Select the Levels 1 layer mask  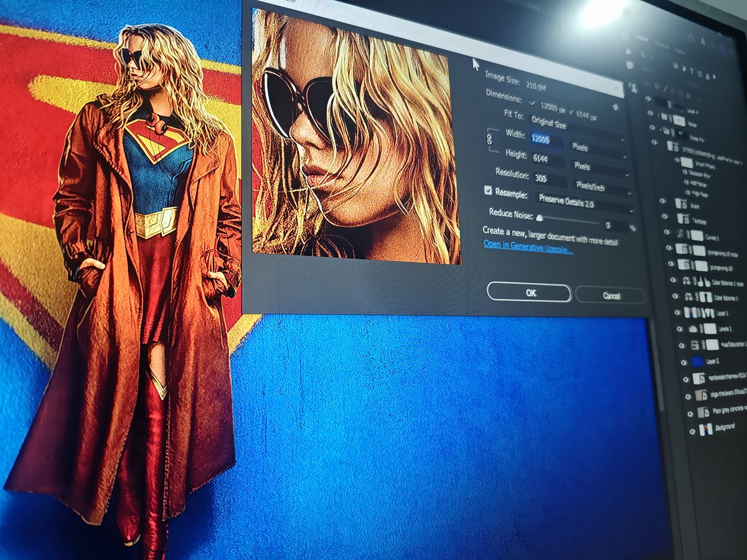(710, 329)
